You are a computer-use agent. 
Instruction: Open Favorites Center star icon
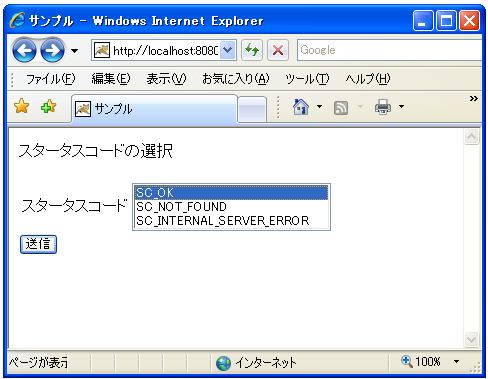click(22, 106)
